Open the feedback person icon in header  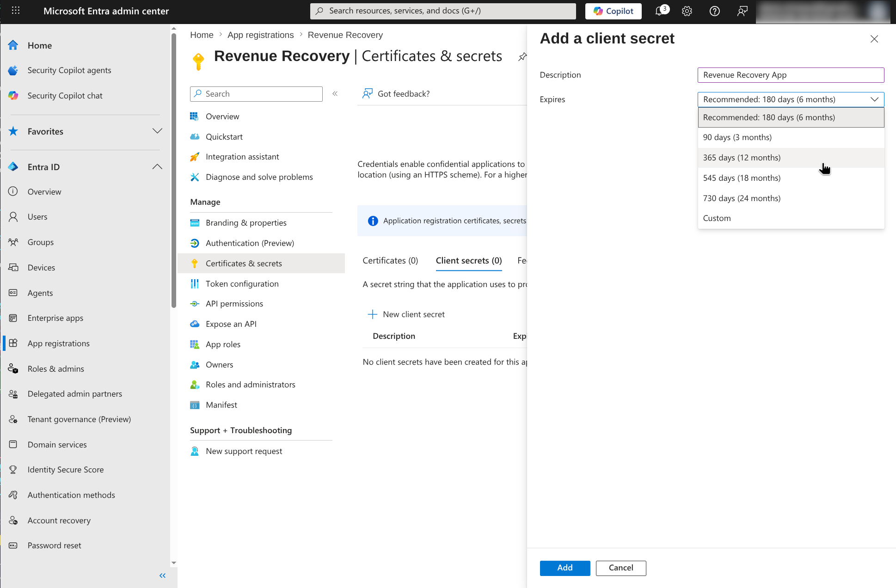click(742, 11)
